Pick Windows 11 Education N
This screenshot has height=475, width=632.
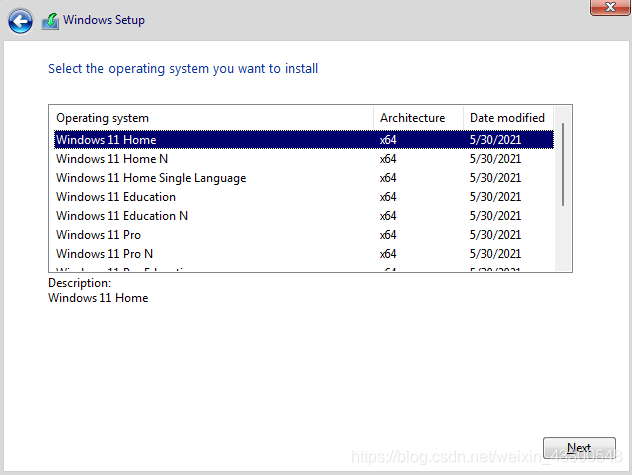click(x=304, y=215)
